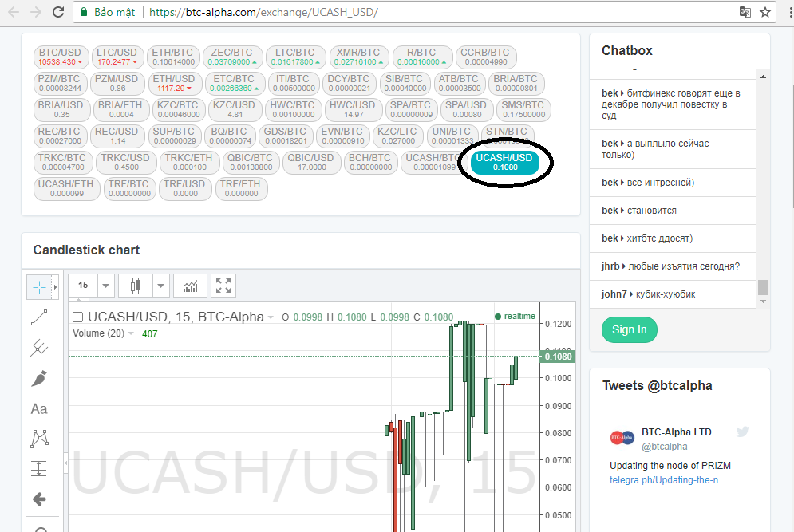Select the Aa text annotation tool
Viewport: 794px width, 532px height.
click(x=39, y=408)
